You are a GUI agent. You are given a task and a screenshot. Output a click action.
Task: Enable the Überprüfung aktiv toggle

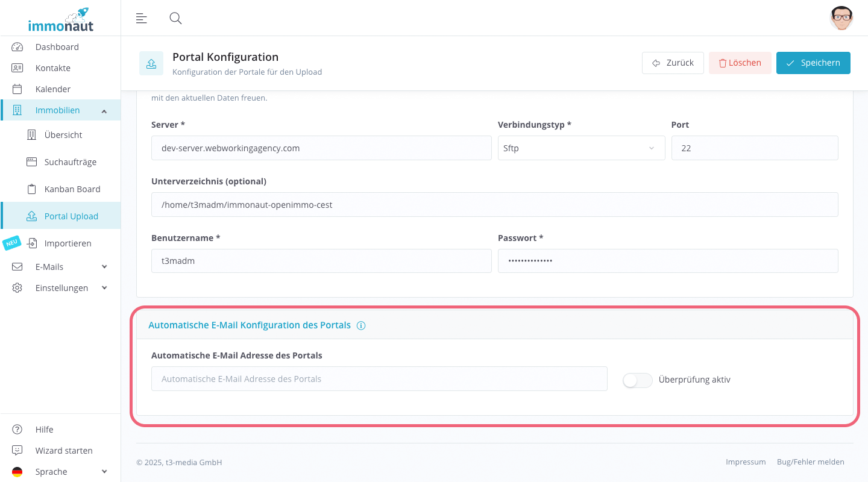[638, 380]
